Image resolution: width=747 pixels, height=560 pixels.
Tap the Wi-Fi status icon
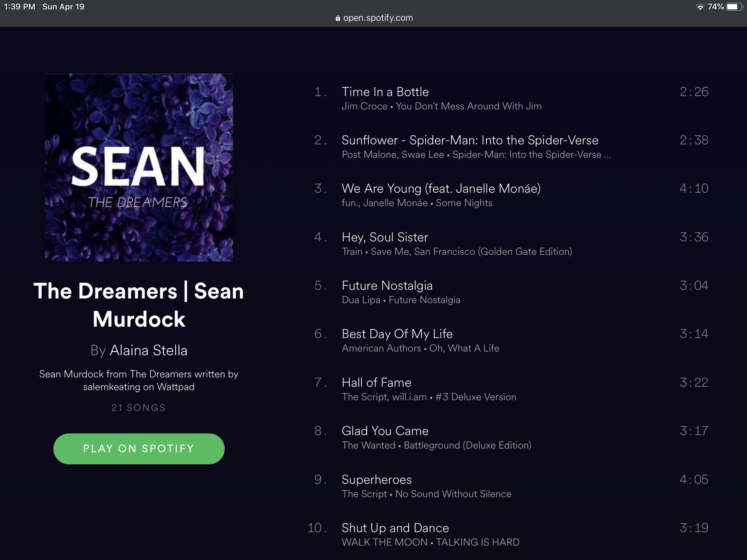(700, 7)
